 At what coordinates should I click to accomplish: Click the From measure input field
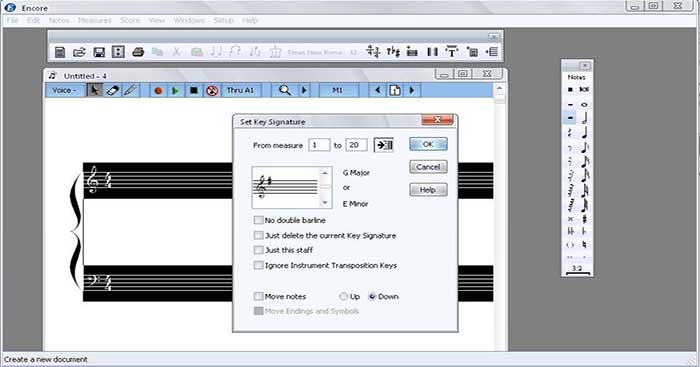pos(319,145)
